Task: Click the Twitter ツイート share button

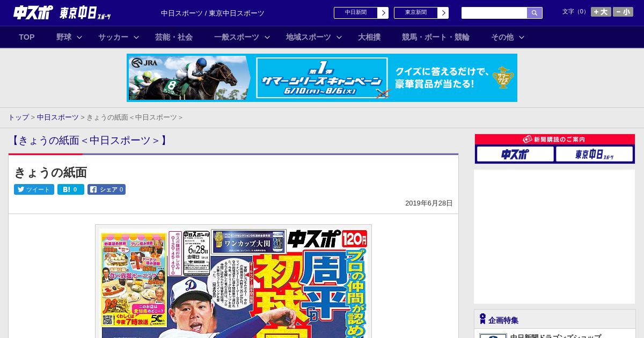Action: (x=34, y=189)
